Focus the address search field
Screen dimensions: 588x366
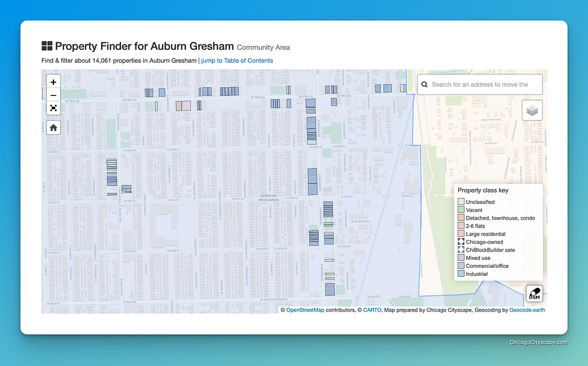click(x=479, y=84)
